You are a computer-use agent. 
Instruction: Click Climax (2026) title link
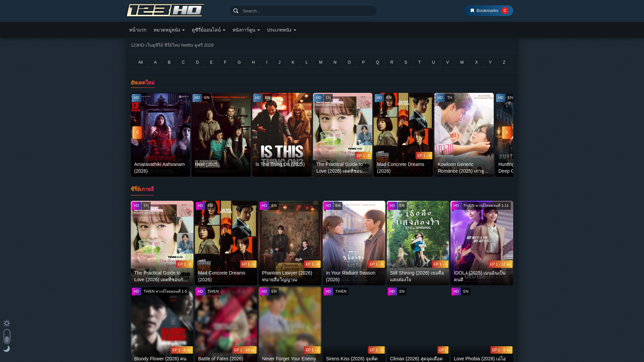tap(416, 359)
